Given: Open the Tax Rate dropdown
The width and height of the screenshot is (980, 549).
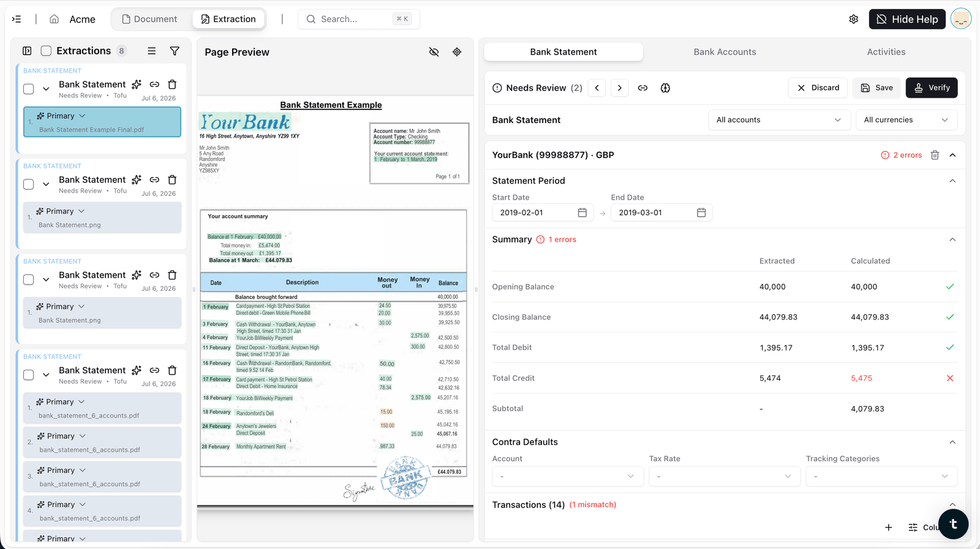Looking at the screenshot, I should point(725,476).
